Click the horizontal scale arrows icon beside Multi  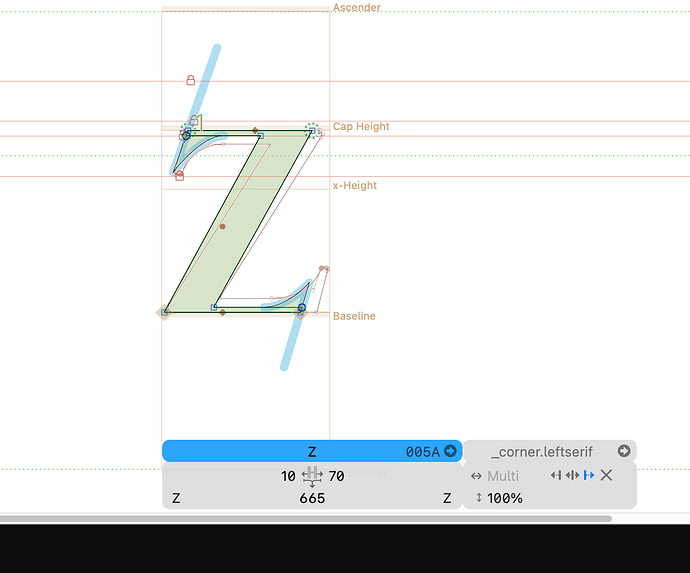tap(477, 476)
